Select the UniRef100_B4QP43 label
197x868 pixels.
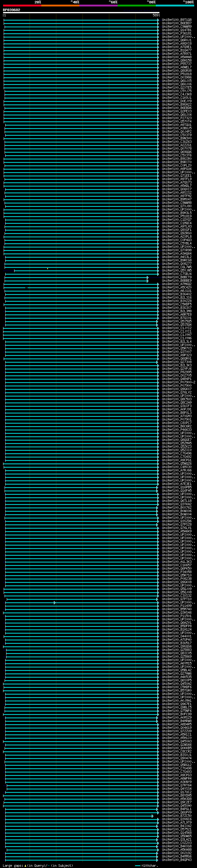[176, 860]
